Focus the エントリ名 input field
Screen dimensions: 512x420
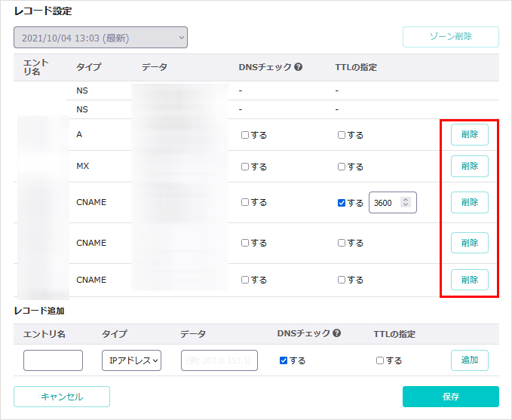click(x=53, y=360)
